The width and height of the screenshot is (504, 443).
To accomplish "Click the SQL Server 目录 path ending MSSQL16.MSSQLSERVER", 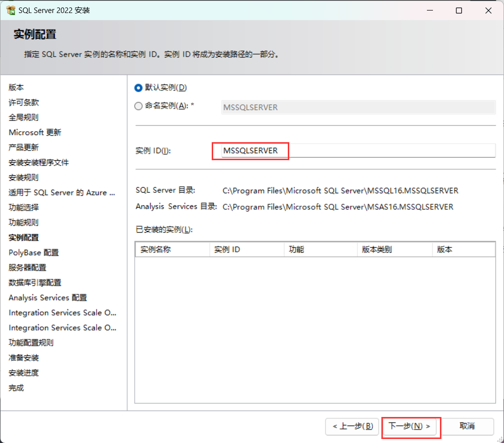I will [x=340, y=191].
